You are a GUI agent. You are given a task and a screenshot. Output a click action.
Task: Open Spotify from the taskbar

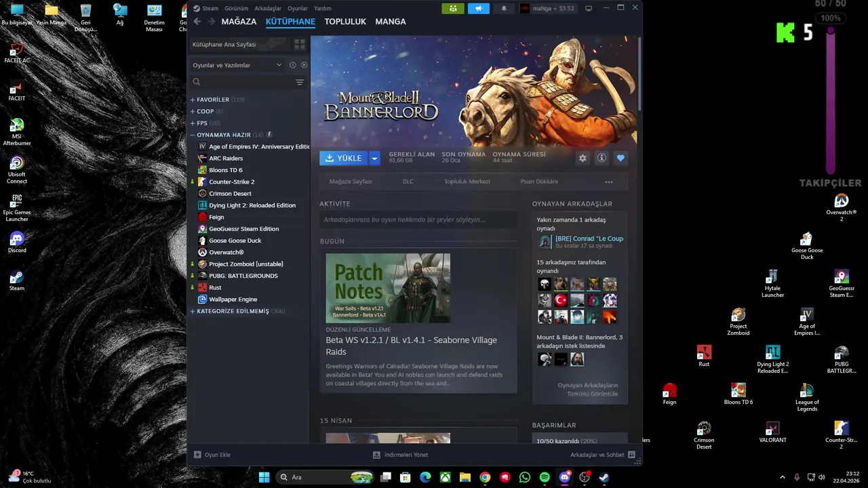[545, 477]
